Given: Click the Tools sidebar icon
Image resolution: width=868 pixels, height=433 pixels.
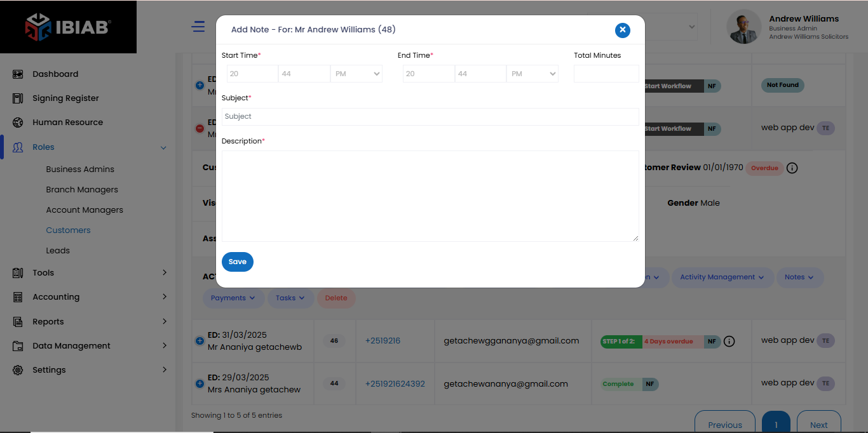Looking at the screenshot, I should click(x=18, y=273).
